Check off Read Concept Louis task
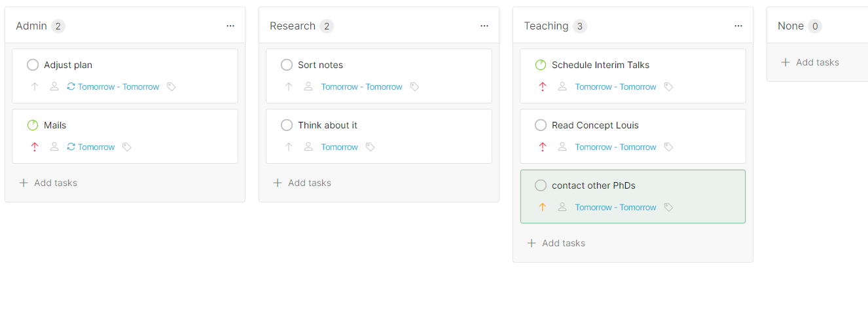Screen dimensions: 868x321 (x=541, y=125)
